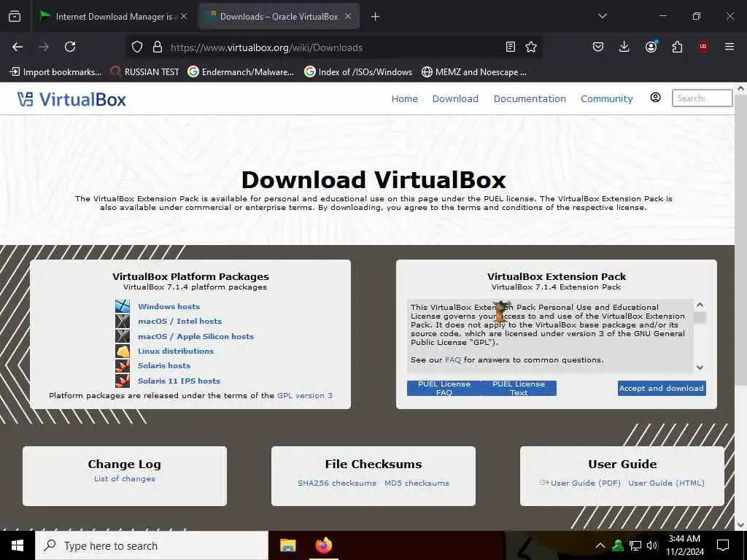Open a new tab with plus icon

click(375, 17)
